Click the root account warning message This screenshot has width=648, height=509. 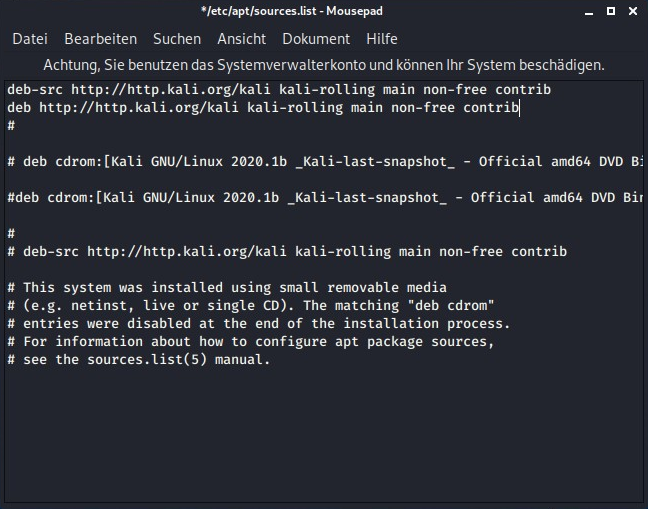coord(324,65)
